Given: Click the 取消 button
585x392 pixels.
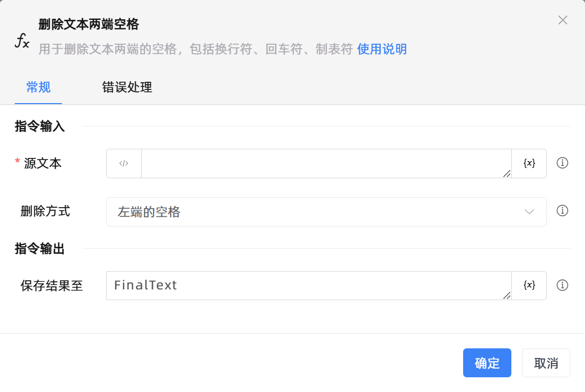Looking at the screenshot, I should click(546, 363).
